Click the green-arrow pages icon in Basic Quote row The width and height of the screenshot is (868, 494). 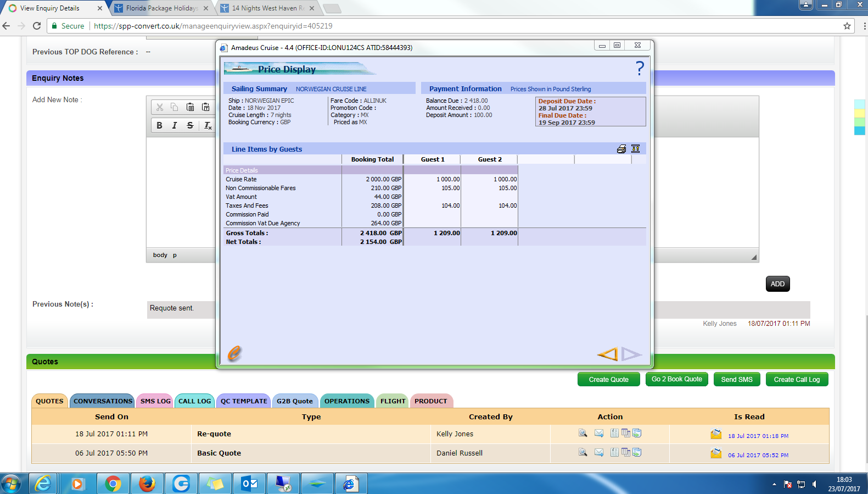[x=637, y=452]
